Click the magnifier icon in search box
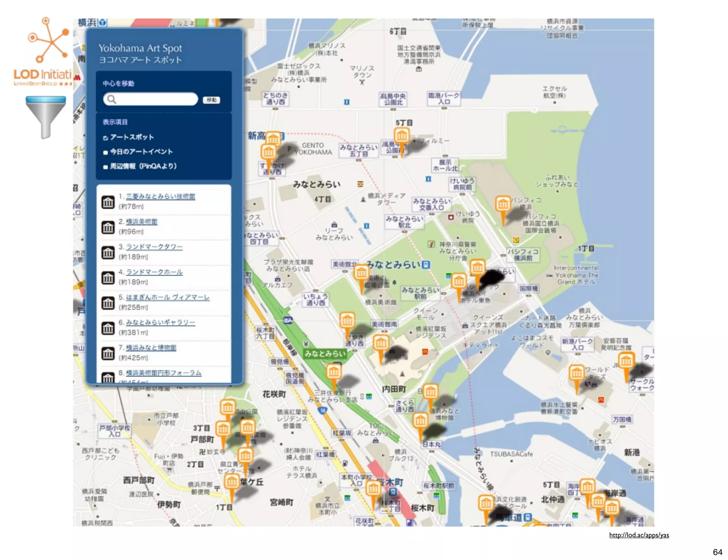Image resolution: width=728 pixels, height=560 pixels. click(112, 99)
